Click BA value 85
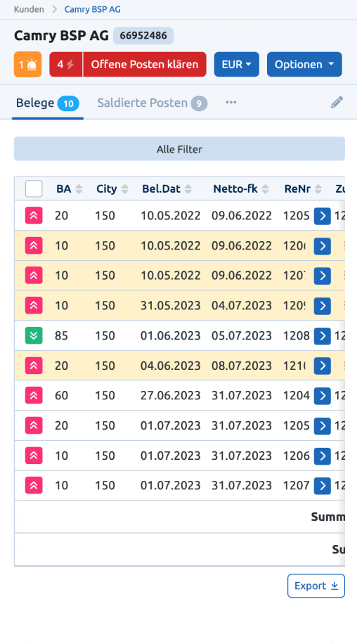The width and height of the screenshot is (357, 644). point(62,335)
